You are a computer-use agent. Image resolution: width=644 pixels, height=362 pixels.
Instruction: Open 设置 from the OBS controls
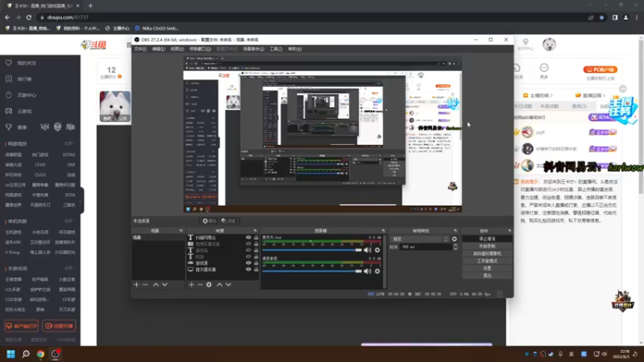coord(487,268)
